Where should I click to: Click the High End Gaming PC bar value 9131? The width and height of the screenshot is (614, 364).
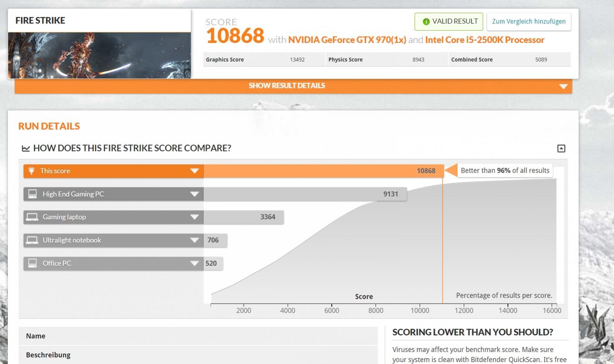coord(391,194)
